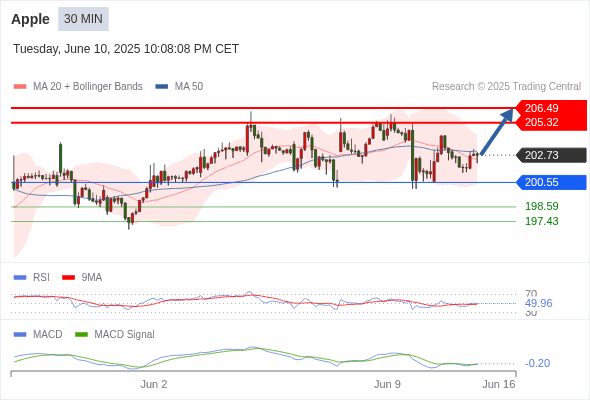This screenshot has width=590, height=400.
Task: Click the MA 20 + Bollinger Bands legend label
Action: coord(88,87)
